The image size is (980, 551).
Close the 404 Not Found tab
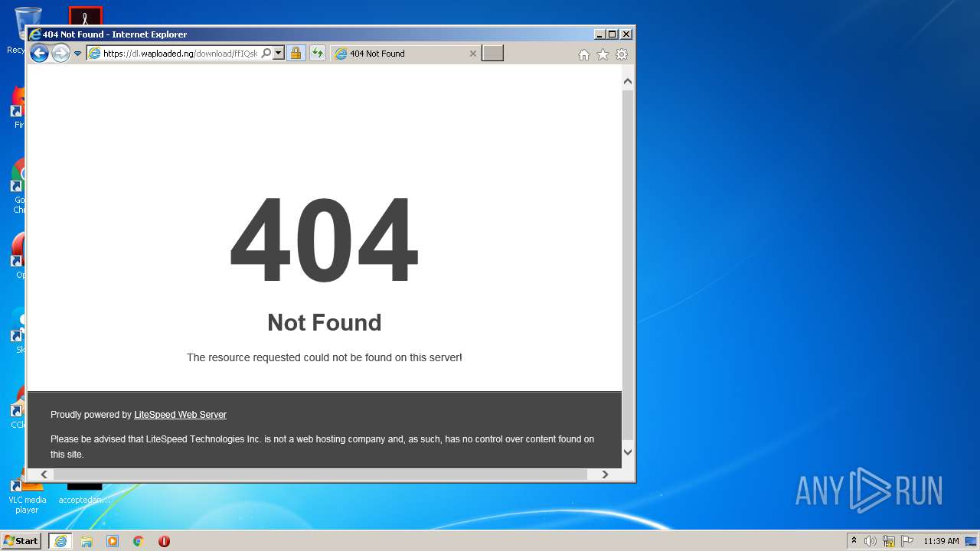472,54
